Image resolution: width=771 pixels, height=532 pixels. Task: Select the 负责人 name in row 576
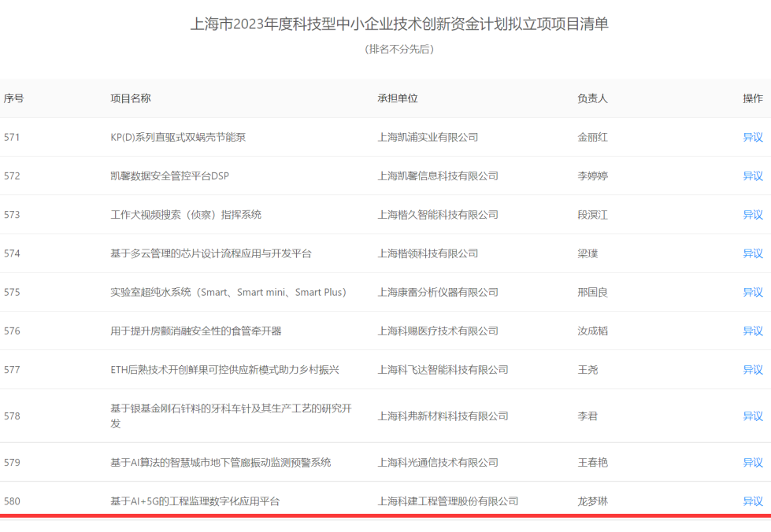pos(592,331)
